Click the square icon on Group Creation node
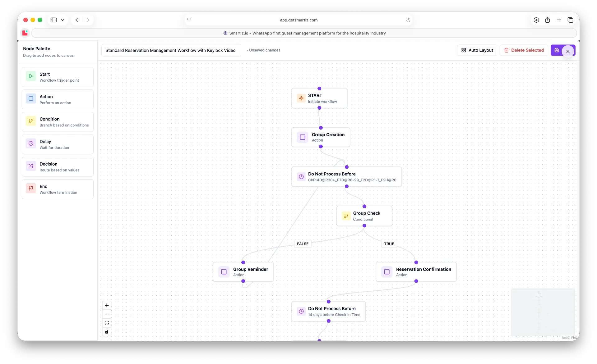This screenshot has width=597, height=364. (302, 137)
